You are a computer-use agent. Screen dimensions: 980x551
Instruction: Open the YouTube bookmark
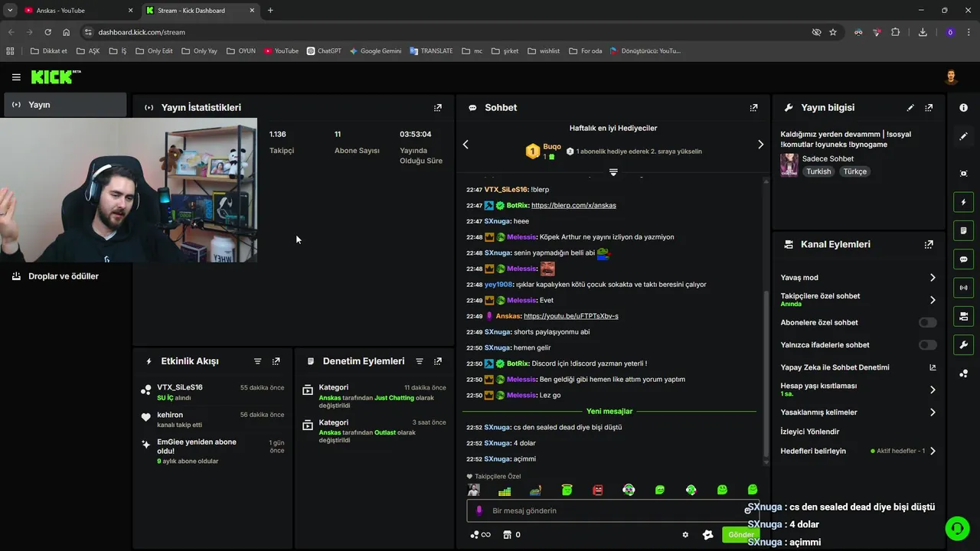pos(281,51)
